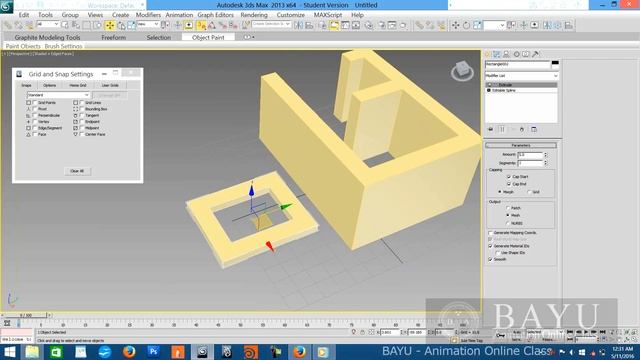Open the MAXScript menu
Image resolution: width=640 pixels, height=360 pixels.
click(x=328, y=15)
